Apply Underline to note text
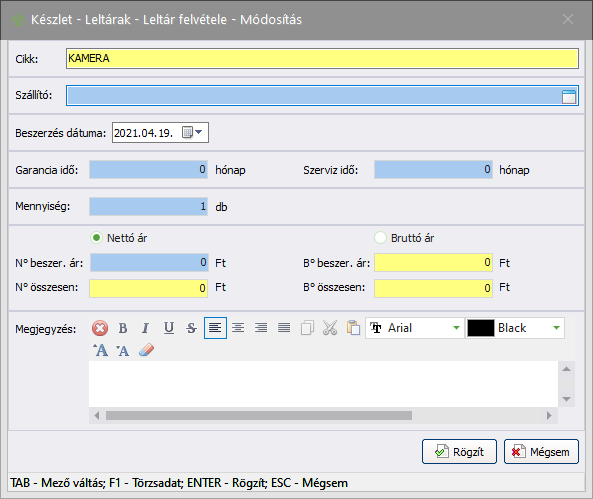593x499 pixels. point(169,328)
